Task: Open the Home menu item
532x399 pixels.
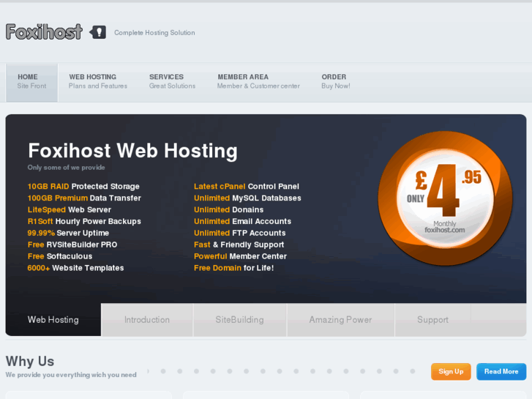Action: [x=32, y=81]
